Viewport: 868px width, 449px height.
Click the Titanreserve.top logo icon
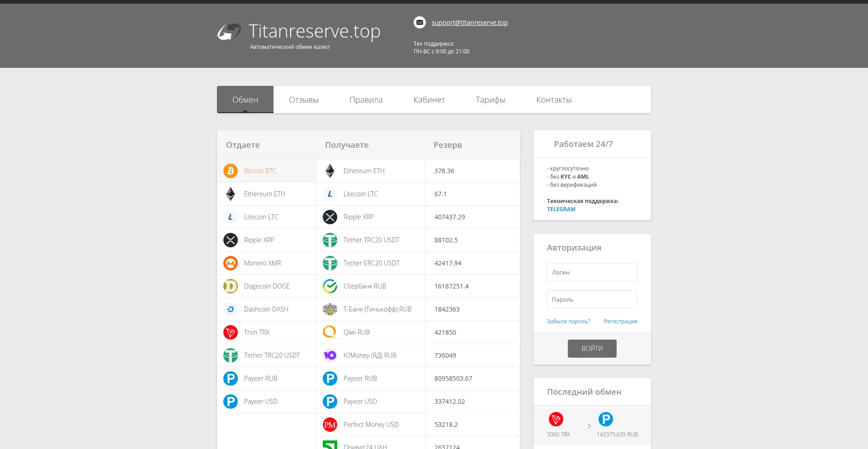229,32
